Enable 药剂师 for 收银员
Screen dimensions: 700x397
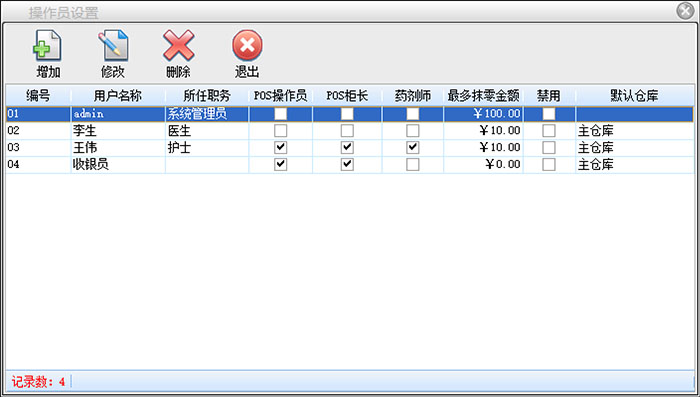412,164
